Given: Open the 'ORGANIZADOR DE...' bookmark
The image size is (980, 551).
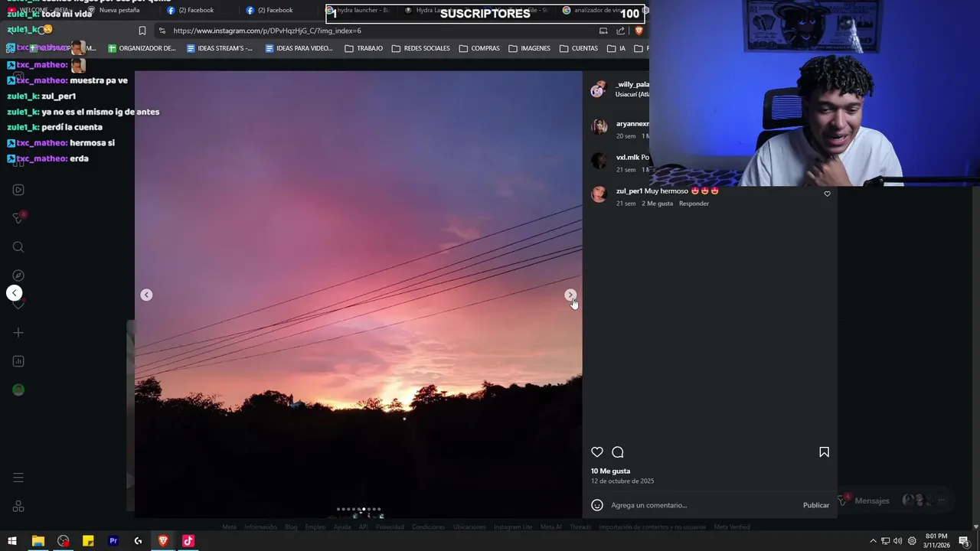Looking at the screenshot, I should [x=142, y=48].
